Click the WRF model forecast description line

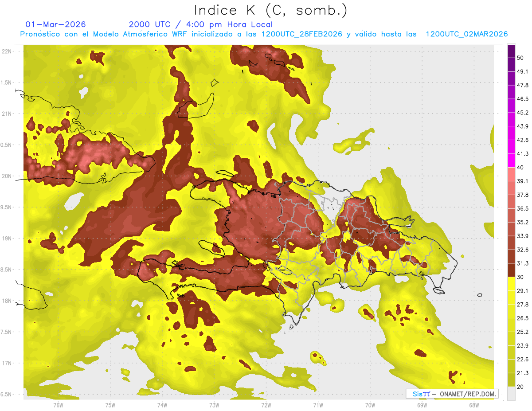[x=264, y=34]
